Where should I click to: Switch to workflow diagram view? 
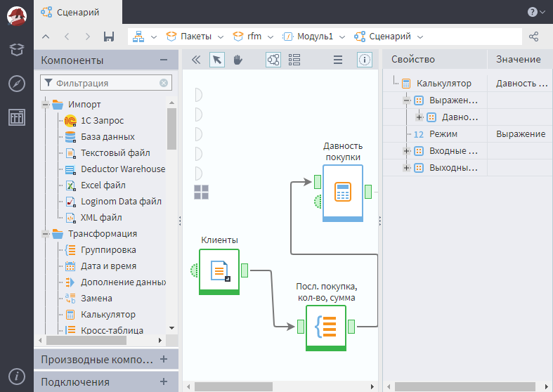(x=273, y=60)
